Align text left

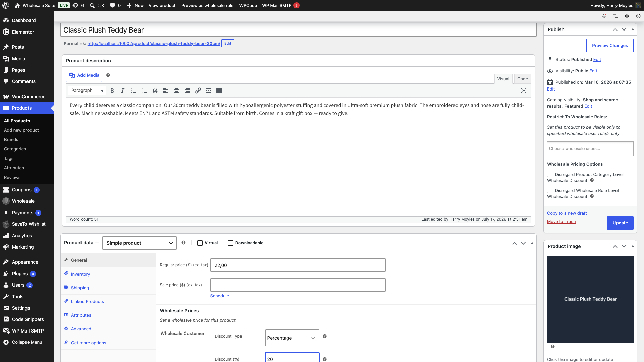pos(166,90)
